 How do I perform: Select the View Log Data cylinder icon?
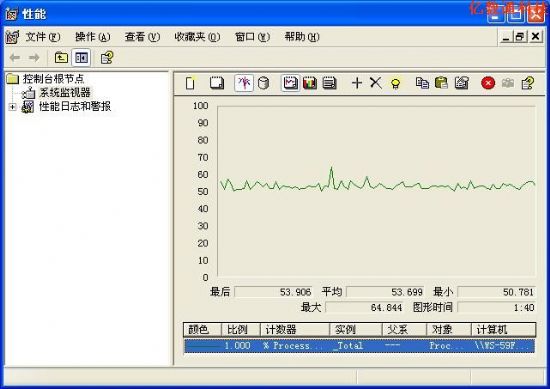[x=263, y=83]
